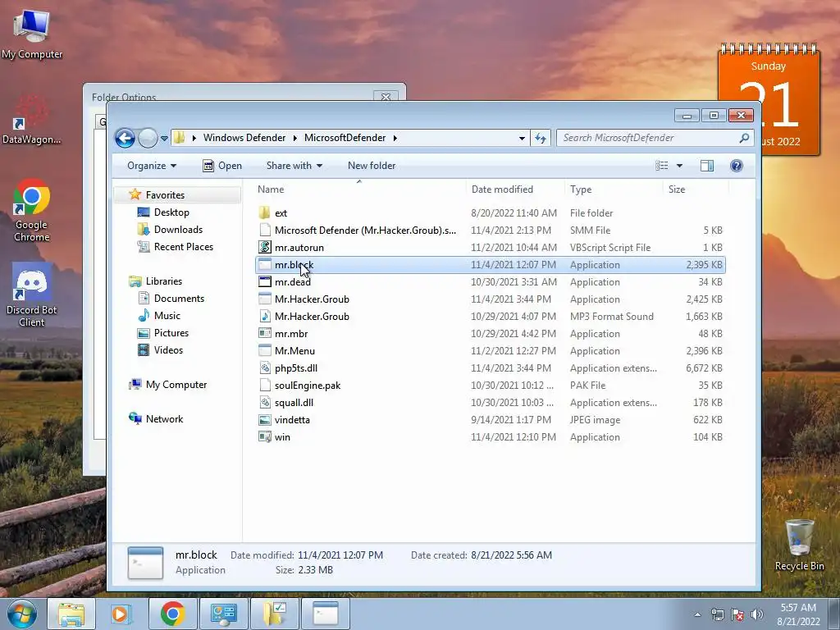Image resolution: width=840 pixels, height=630 pixels.
Task: Select the win application icon
Action: pyautogui.click(x=265, y=436)
